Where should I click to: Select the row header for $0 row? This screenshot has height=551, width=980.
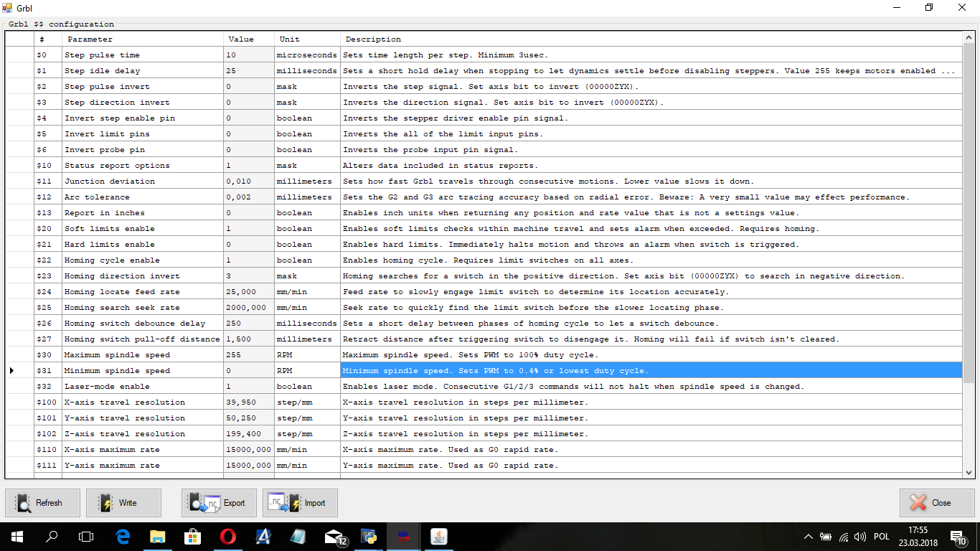click(19, 55)
